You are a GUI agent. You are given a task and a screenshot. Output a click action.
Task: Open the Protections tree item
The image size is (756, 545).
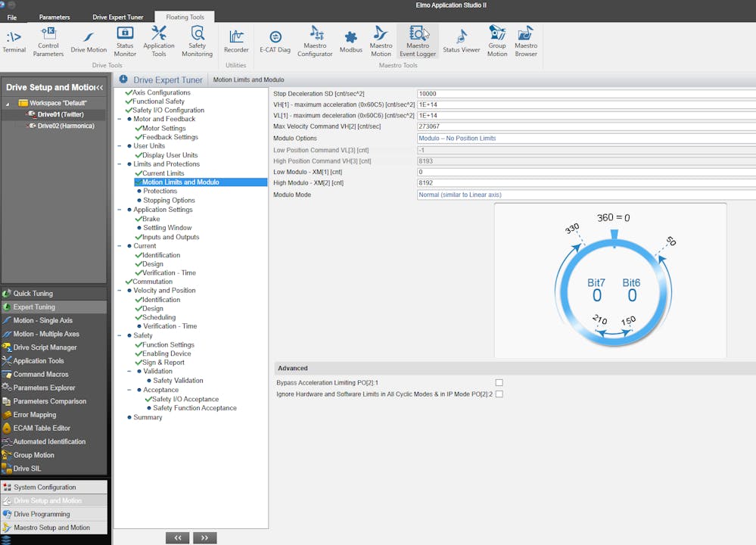coord(160,191)
